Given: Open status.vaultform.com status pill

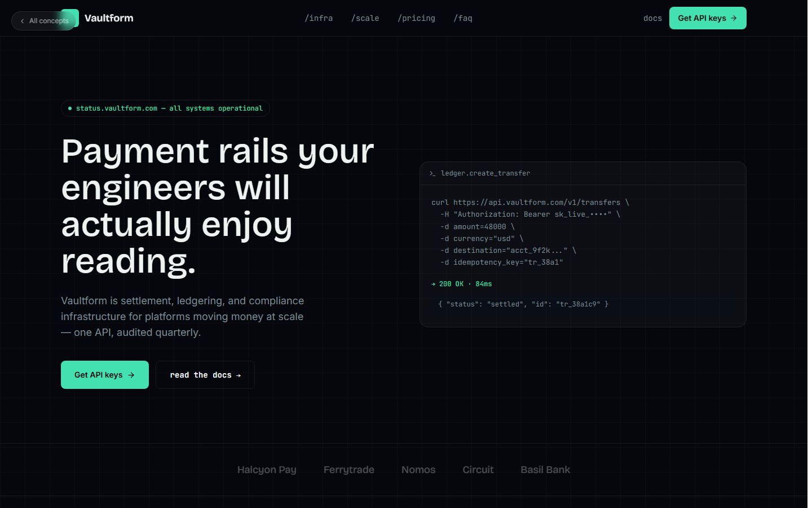Looking at the screenshot, I should click(165, 108).
